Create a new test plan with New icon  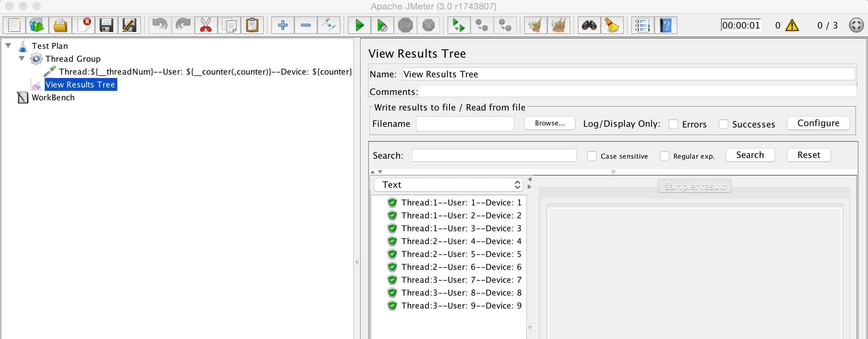coord(14,25)
